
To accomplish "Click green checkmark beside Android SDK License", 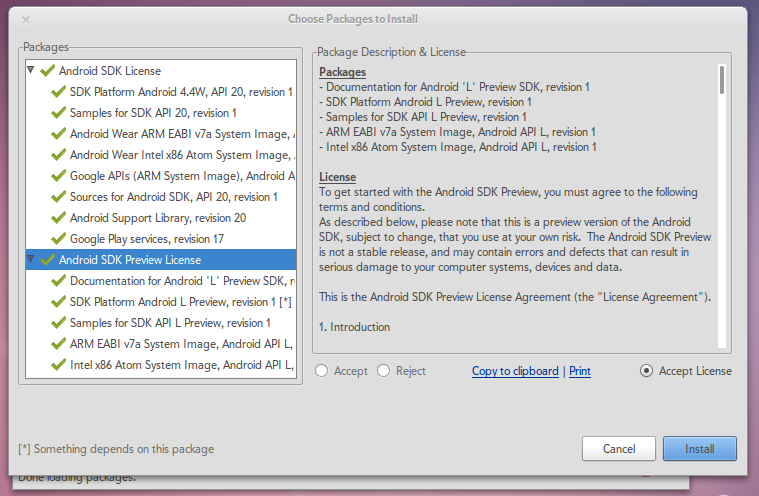I will click(x=47, y=71).
